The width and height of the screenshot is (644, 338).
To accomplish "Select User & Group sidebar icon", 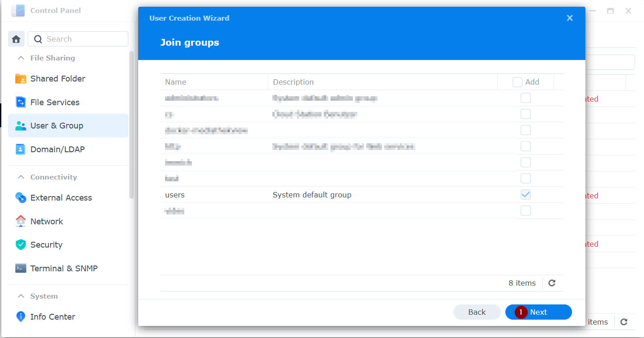I will click(x=21, y=126).
